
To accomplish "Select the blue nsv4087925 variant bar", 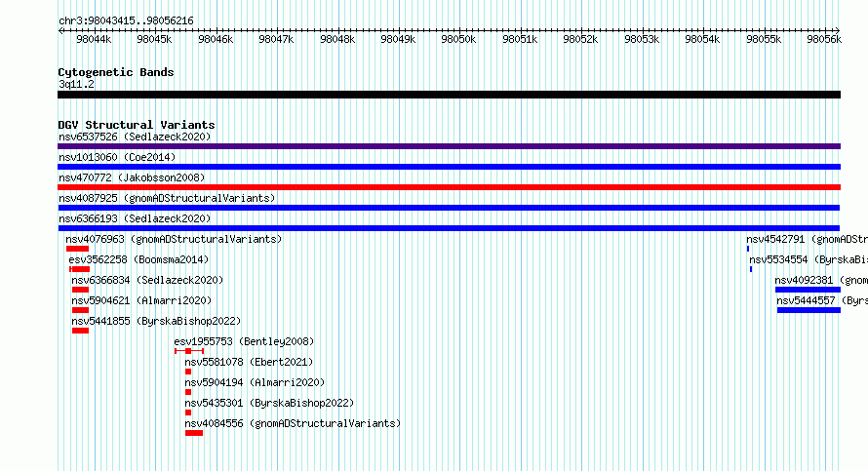I will coord(449,208).
